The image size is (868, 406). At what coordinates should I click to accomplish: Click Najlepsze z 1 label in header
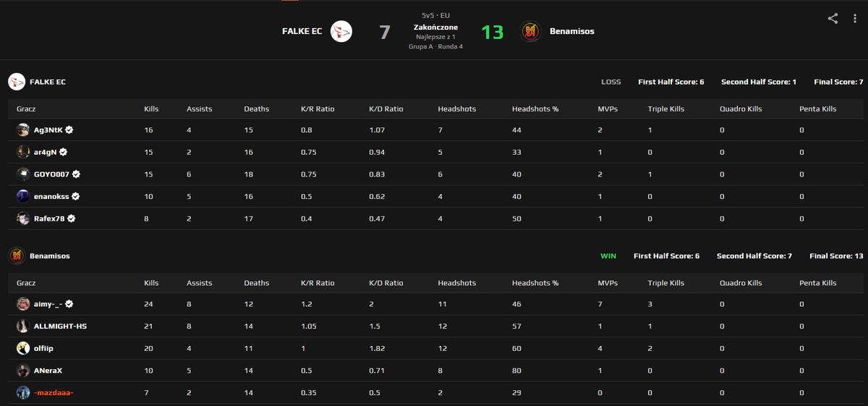[x=435, y=37]
